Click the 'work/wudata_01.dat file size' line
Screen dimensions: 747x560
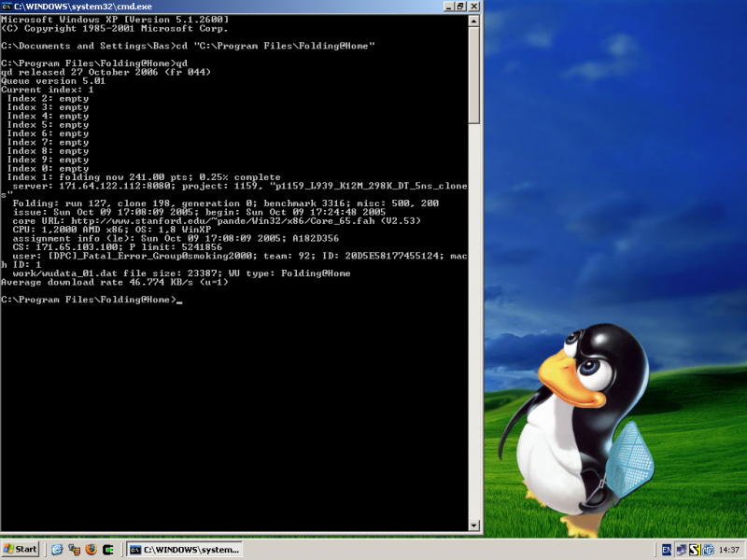tap(181, 273)
